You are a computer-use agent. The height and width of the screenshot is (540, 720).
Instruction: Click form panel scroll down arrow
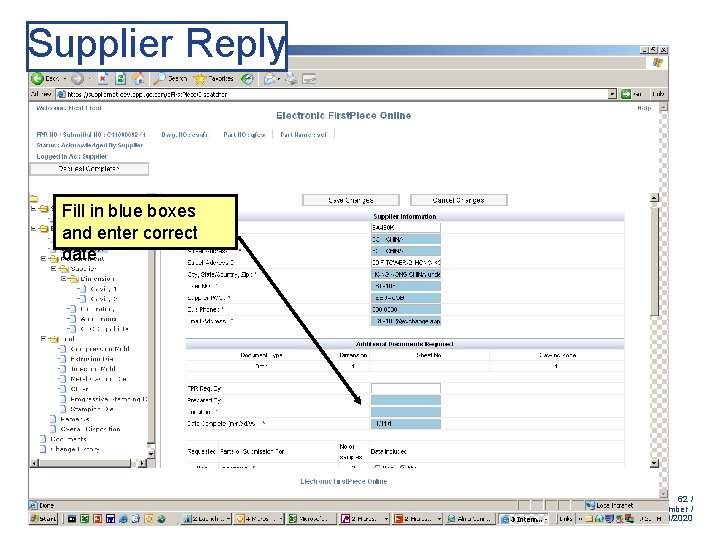tap(654, 463)
